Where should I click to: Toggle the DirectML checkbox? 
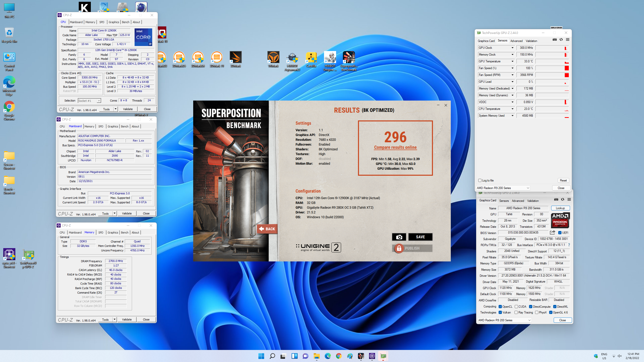pyautogui.click(x=555, y=307)
